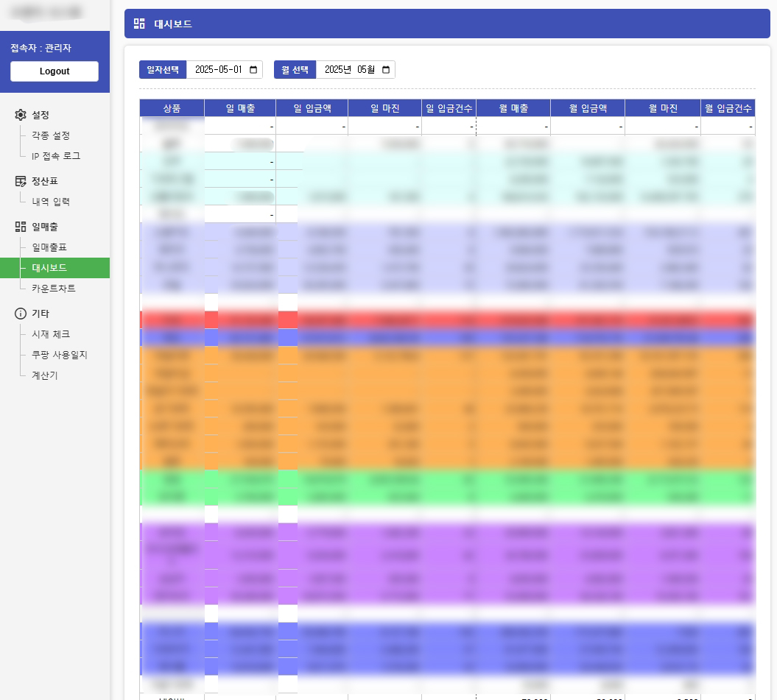Click the dashboard icon in header bar

click(x=139, y=24)
